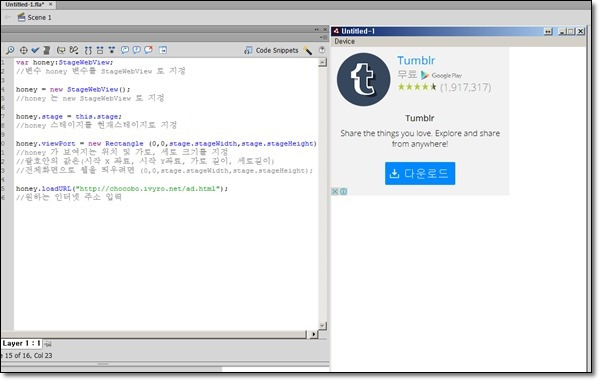Click the pin script icon beside Layer 1

[x=48, y=344]
